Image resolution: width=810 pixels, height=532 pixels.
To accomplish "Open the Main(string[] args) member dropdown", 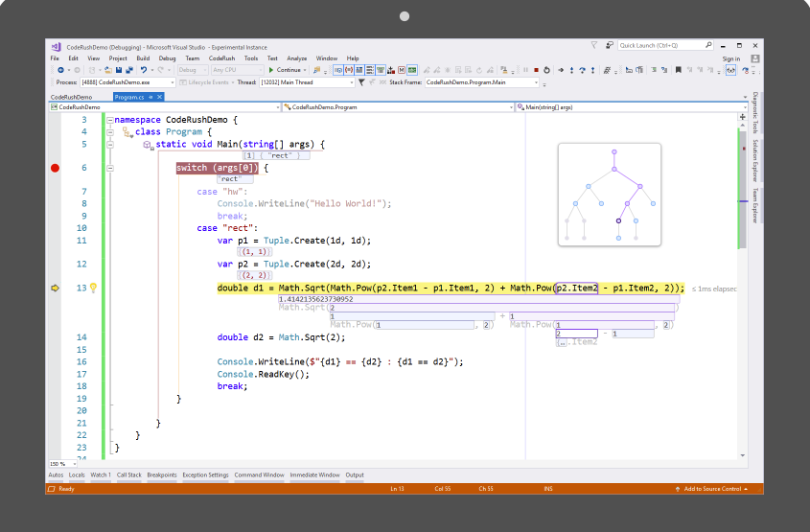I will coord(632,107).
